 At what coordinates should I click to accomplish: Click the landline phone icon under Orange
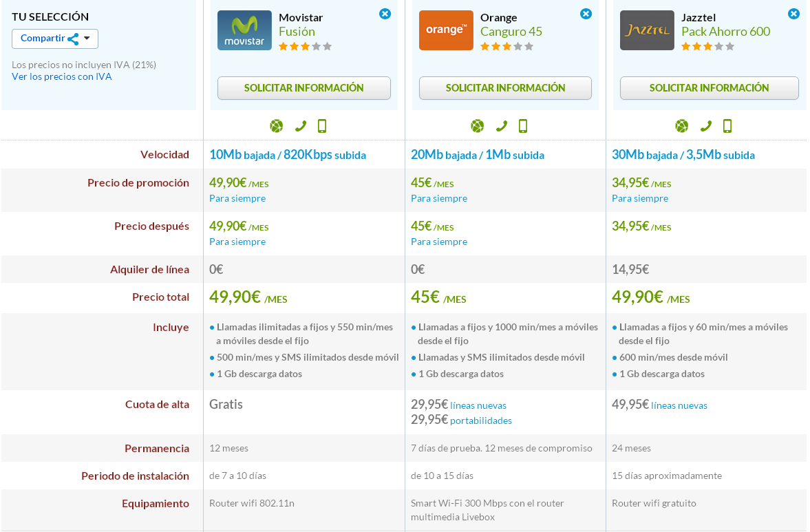tap(502, 126)
